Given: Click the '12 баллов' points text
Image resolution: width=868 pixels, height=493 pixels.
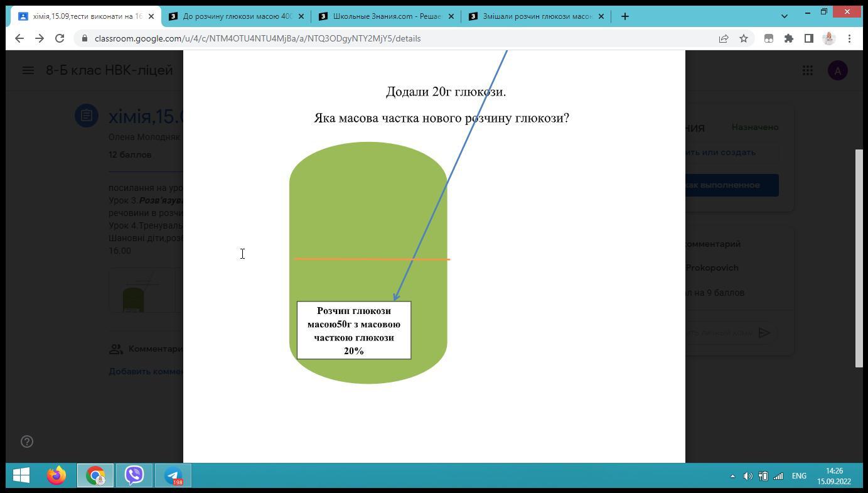Looking at the screenshot, I should click(x=130, y=154).
